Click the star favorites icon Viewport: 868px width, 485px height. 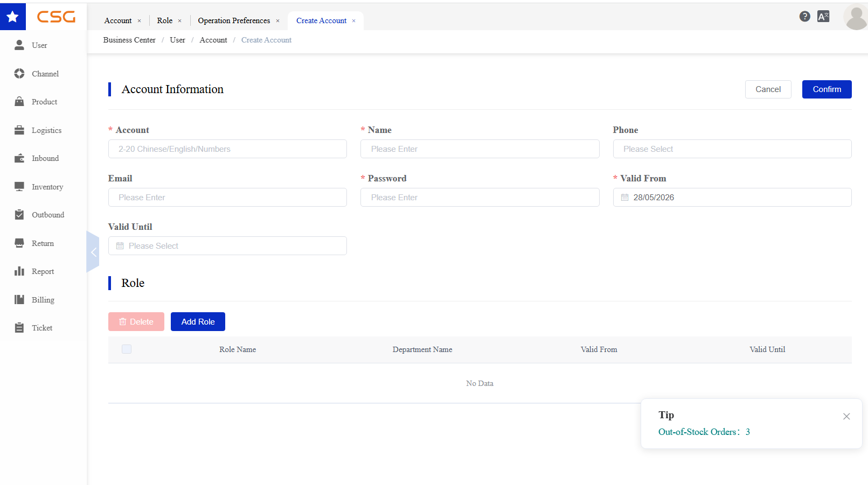pyautogui.click(x=13, y=17)
